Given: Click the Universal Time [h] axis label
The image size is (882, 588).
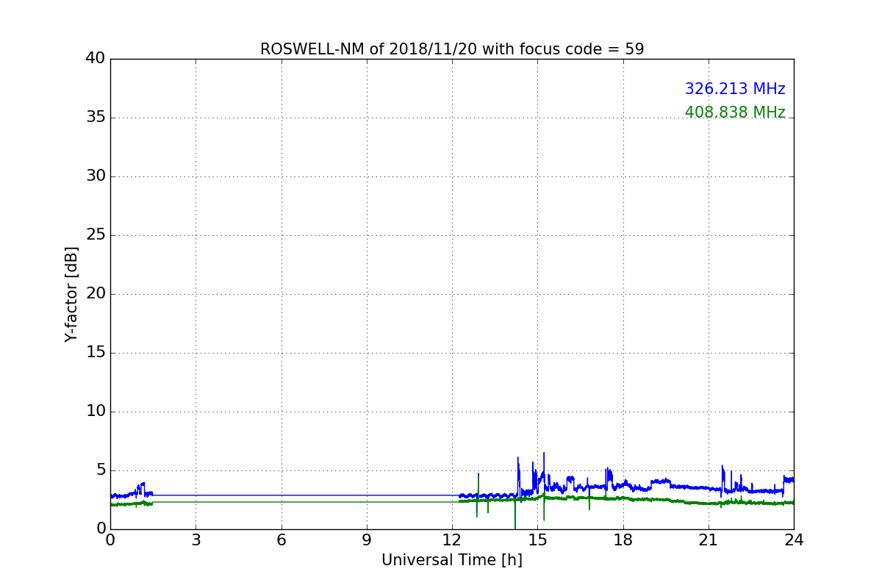Looking at the screenshot, I should pos(452,560).
